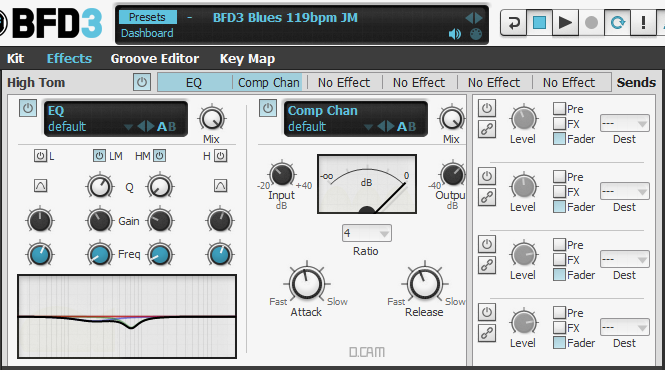Open the first send Dest dropdown
665x370 pixels.
pyautogui.click(x=624, y=123)
